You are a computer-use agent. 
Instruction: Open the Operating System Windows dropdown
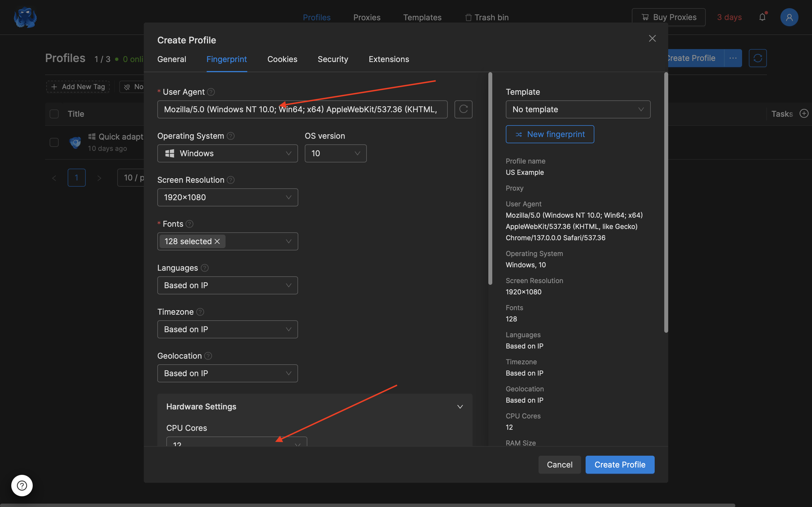coord(228,153)
